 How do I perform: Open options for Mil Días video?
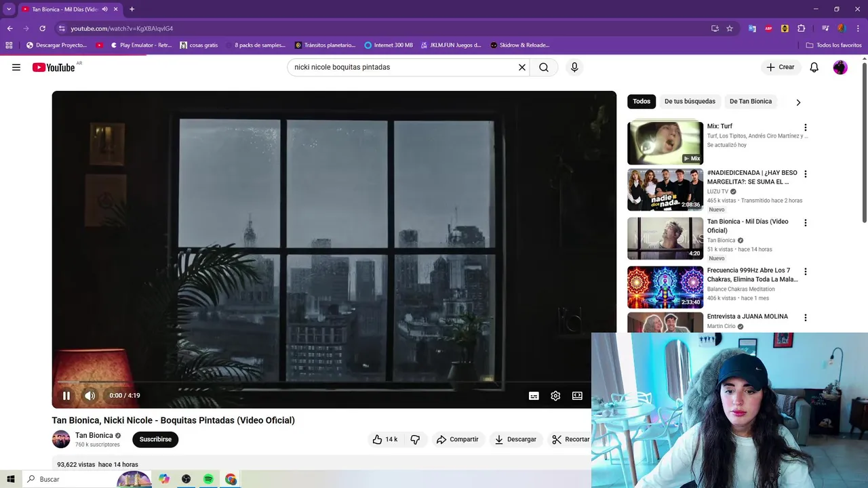coord(806,223)
